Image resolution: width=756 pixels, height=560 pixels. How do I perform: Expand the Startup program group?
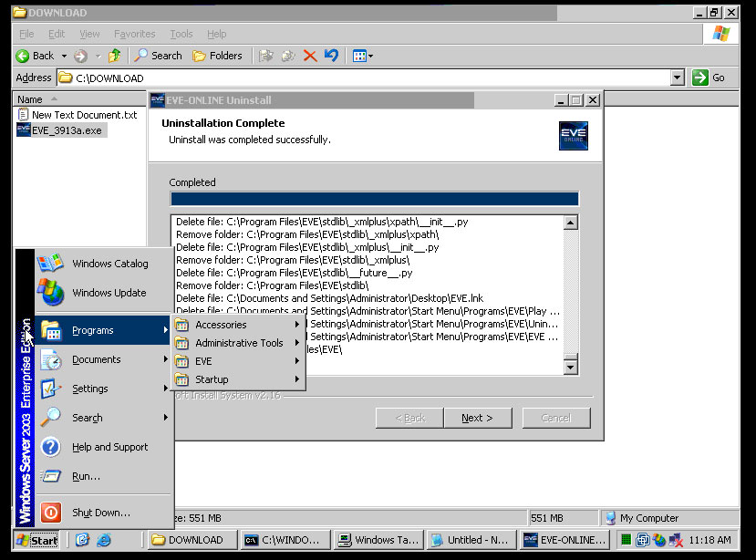point(238,379)
